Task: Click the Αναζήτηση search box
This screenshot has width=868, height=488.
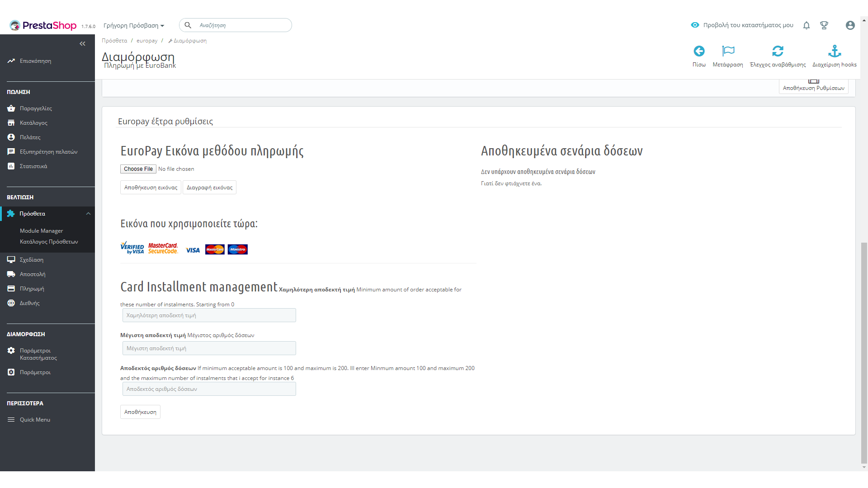Action: 242,25
